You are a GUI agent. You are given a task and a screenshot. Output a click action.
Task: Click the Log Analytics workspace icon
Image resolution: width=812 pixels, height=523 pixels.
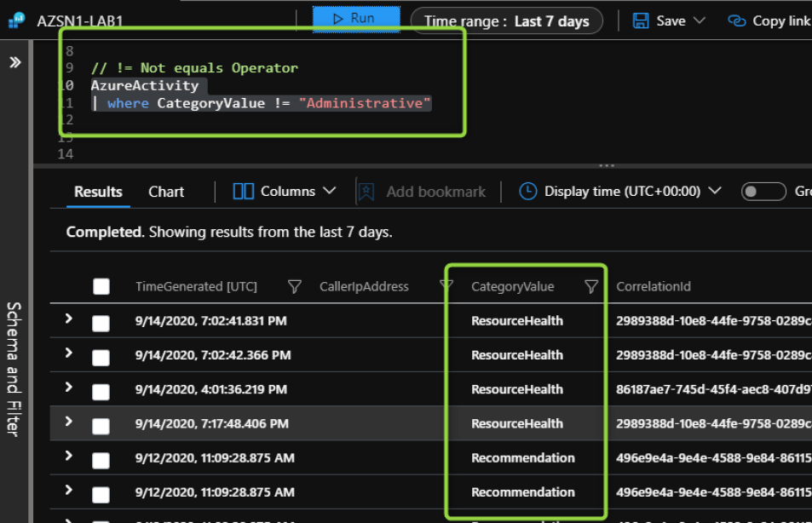click(16, 20)
